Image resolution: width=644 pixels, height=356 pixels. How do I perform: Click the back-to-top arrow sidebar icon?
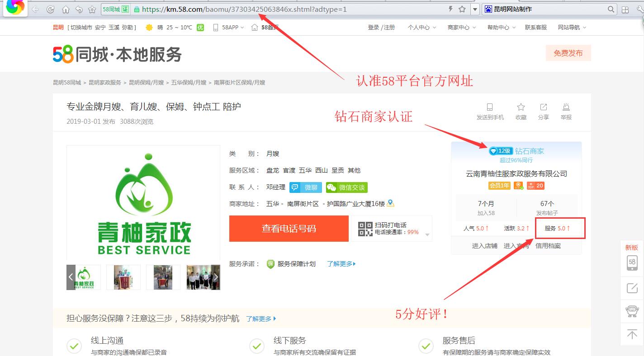pyautogui.click(x=632, y=335)
